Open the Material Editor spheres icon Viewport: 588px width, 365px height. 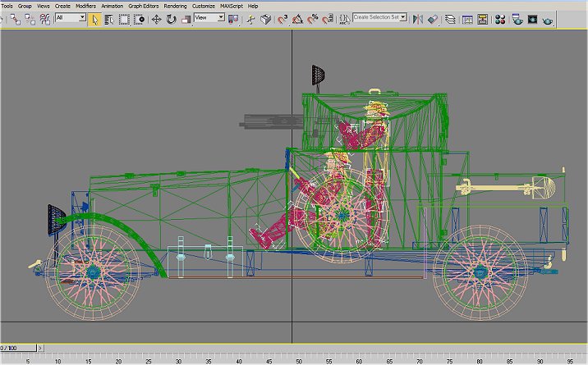(x=500, y=19)
